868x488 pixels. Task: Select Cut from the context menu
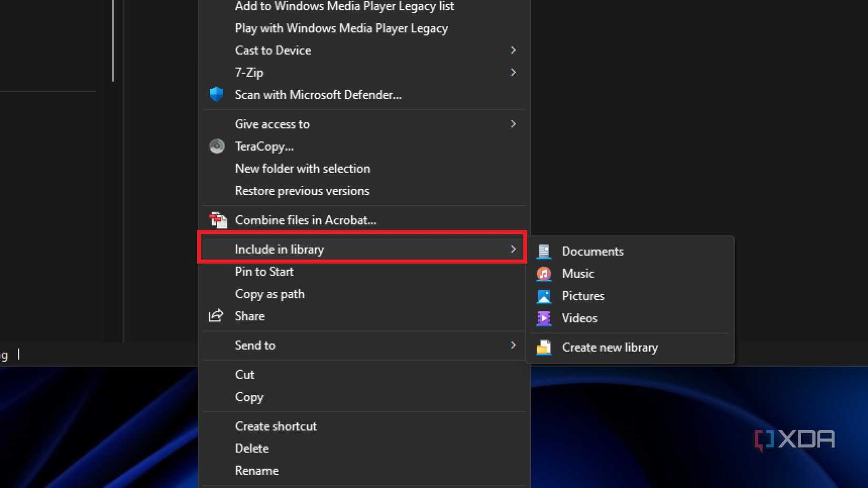[365, 374]
